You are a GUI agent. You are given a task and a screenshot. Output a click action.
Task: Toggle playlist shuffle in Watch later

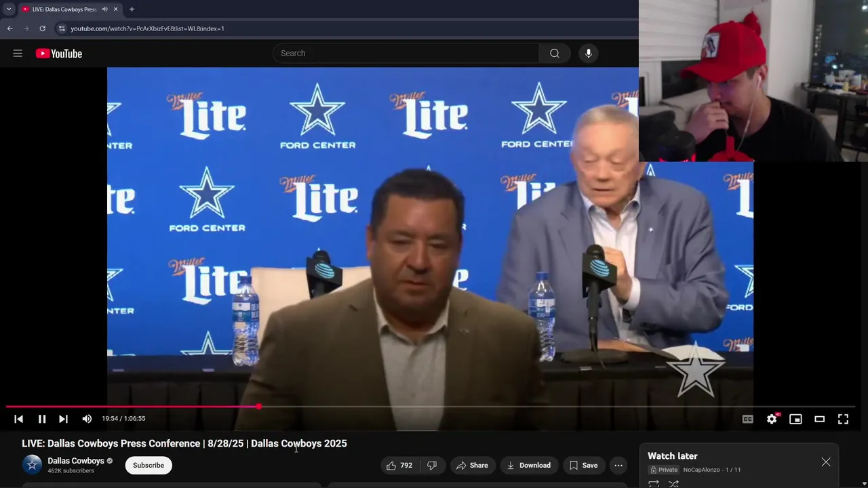673,484
